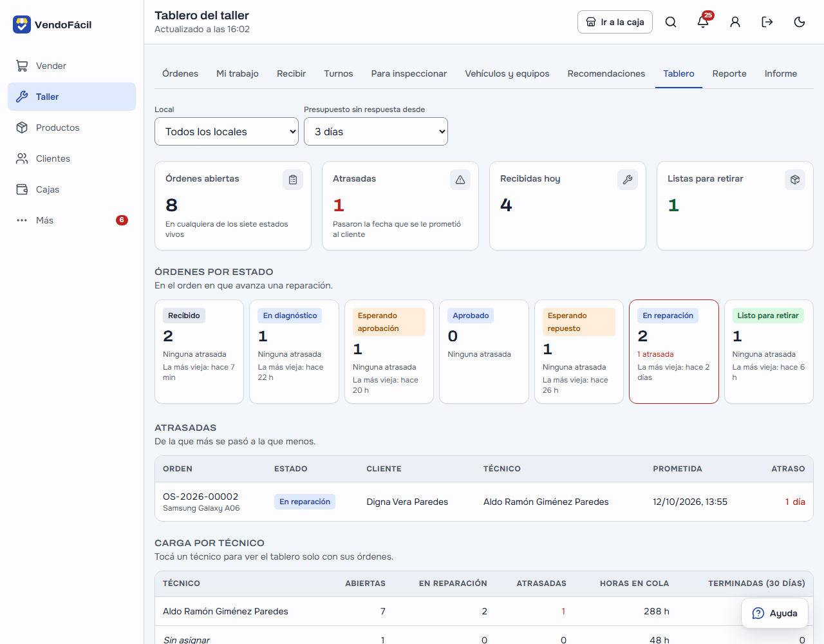Click the Vender cart icon

22,66
